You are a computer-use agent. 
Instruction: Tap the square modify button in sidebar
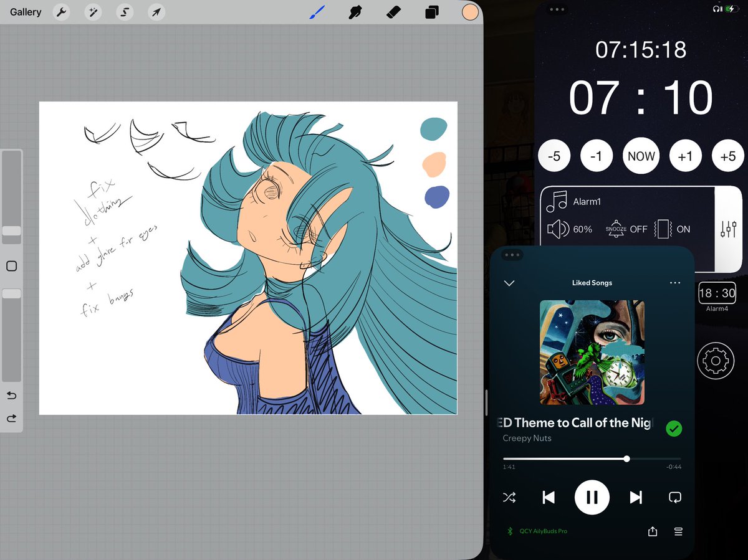point(11,266)
